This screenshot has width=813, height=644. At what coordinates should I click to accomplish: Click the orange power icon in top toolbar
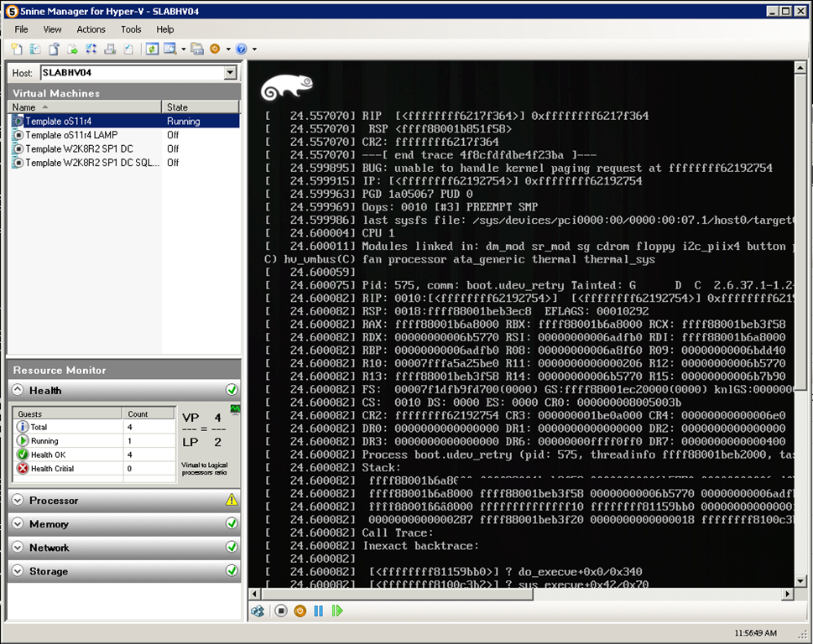[x=215, y=49]
